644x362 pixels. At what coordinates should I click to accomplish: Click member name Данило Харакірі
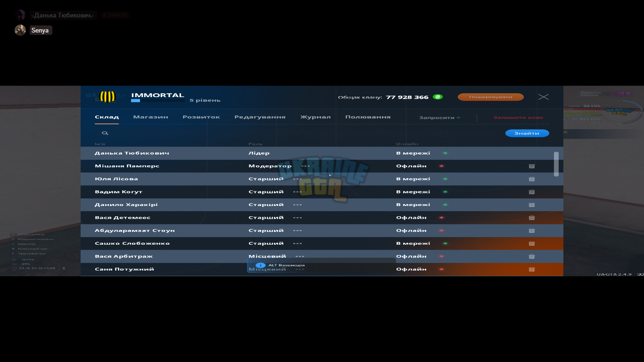tap(126, 205)
